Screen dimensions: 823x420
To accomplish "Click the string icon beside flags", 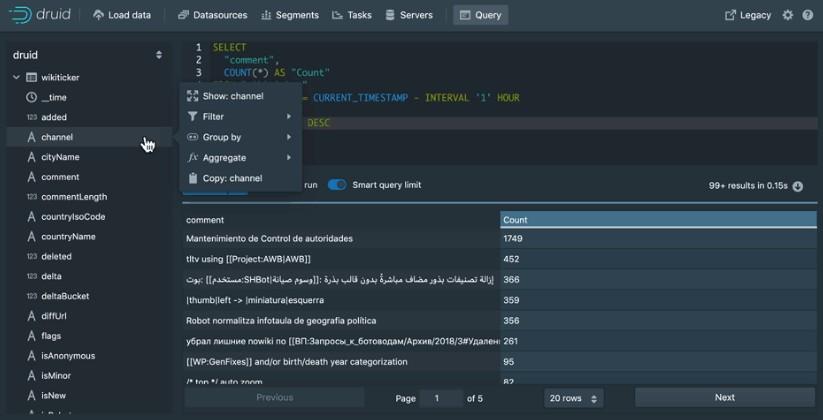I will [x=31, y=336].
